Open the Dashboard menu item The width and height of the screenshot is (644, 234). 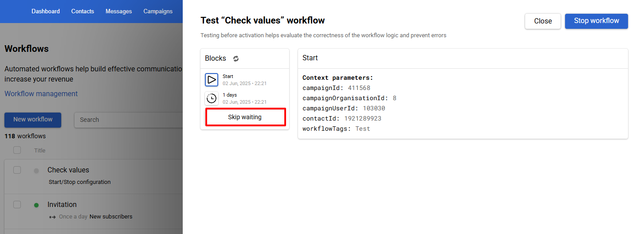click(46, 12)
